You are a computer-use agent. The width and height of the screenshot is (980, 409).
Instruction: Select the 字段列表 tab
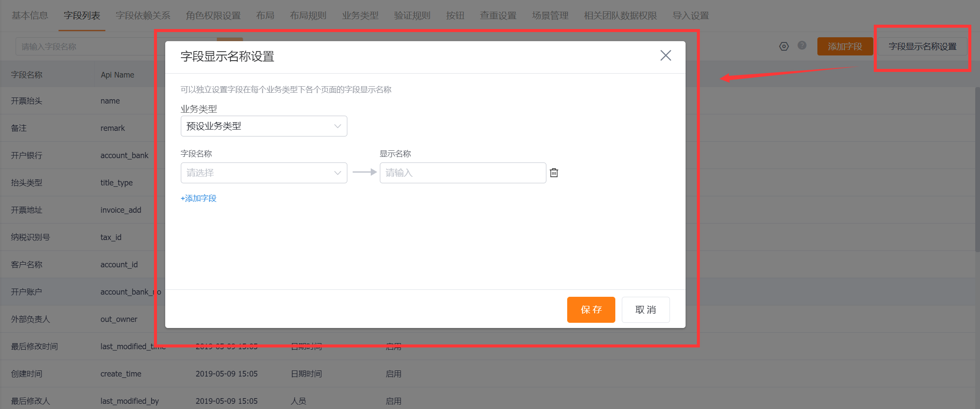pos(82,16)
